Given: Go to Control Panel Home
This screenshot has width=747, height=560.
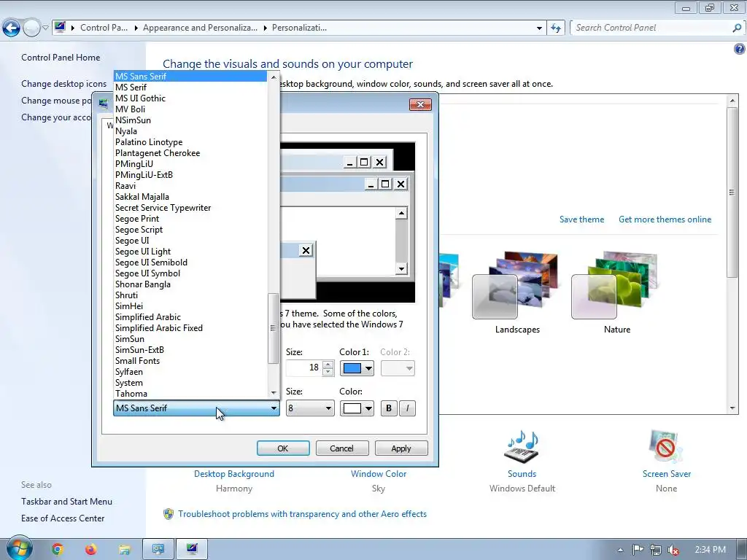Looking at the screenshot, I should (61, 58).
